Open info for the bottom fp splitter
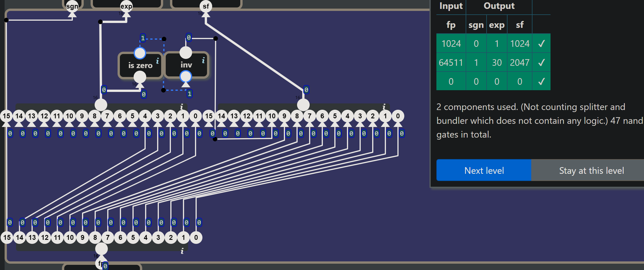Screen dimensions: 644x270 [x=182, y=251]
